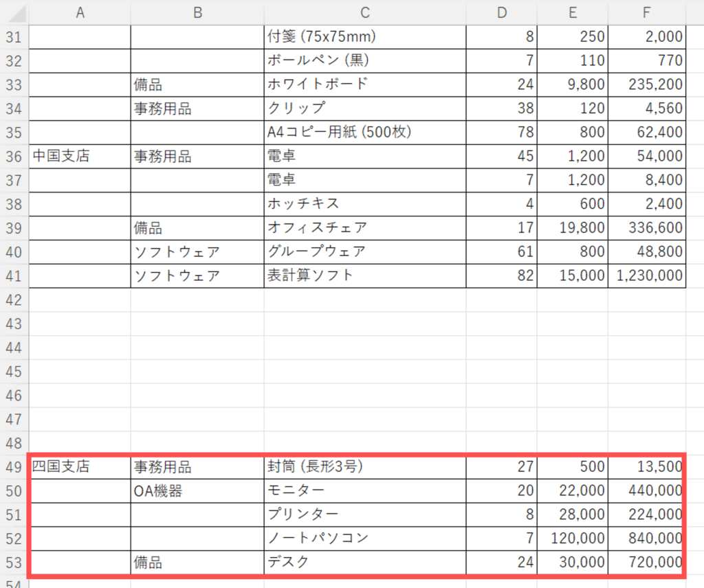Screen dimensions: 704x588
Task: Select the グループウェア cell
Action: tap(364, 252)
